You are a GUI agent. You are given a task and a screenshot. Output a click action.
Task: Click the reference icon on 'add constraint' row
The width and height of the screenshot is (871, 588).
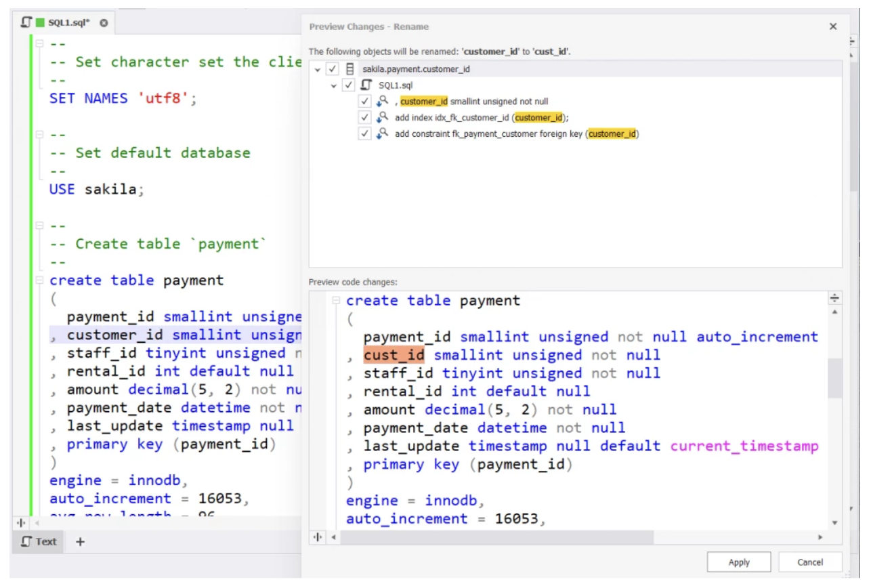pyautogui.click(x=382, y=134)
